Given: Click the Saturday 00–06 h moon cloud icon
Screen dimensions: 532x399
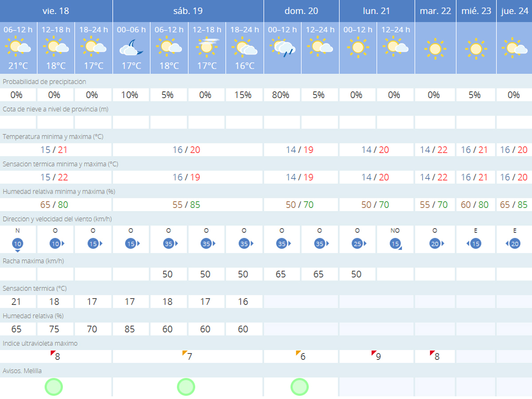Looking at the screenshot, I should click(x=131, y=47).
